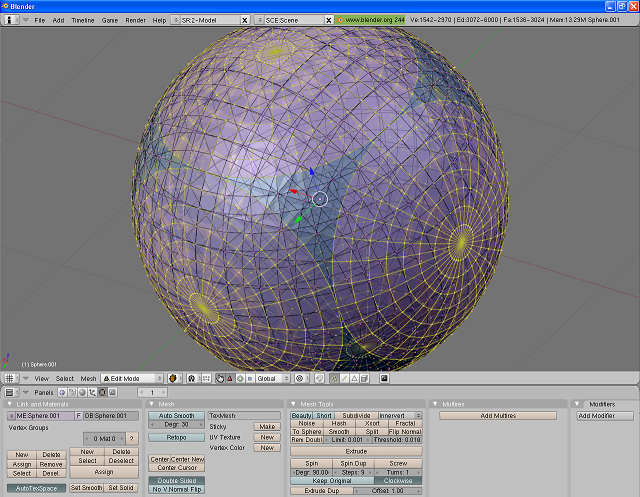640x497 pixels.
Task: Toggle the Auto Smooth option
Action: point(176,415)
